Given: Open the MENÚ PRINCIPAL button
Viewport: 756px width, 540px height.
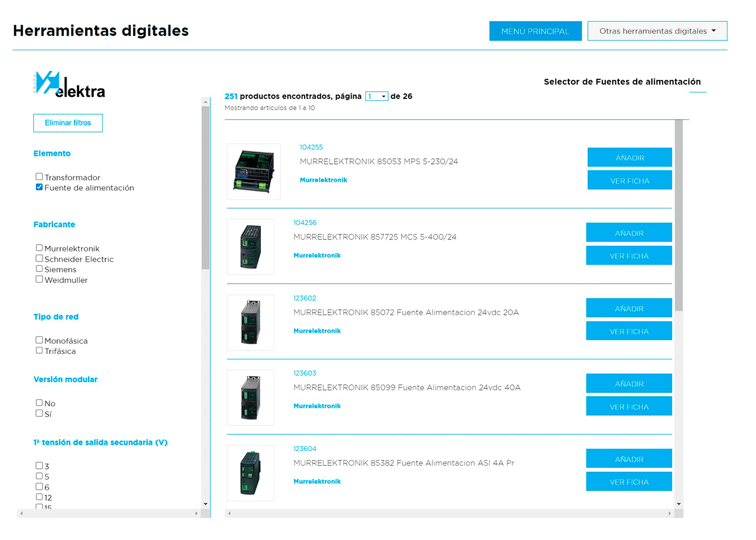Looking at the screenshot, I should 535,31.
